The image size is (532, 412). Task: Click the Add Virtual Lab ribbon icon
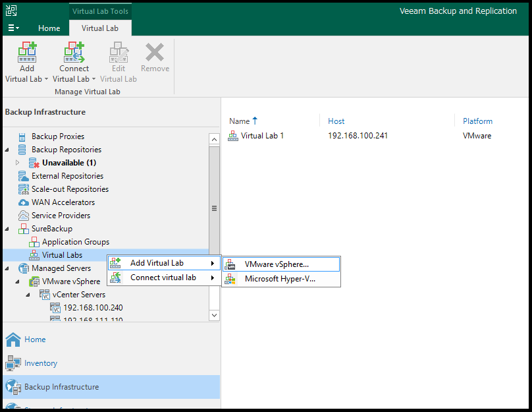coord(27,52)
